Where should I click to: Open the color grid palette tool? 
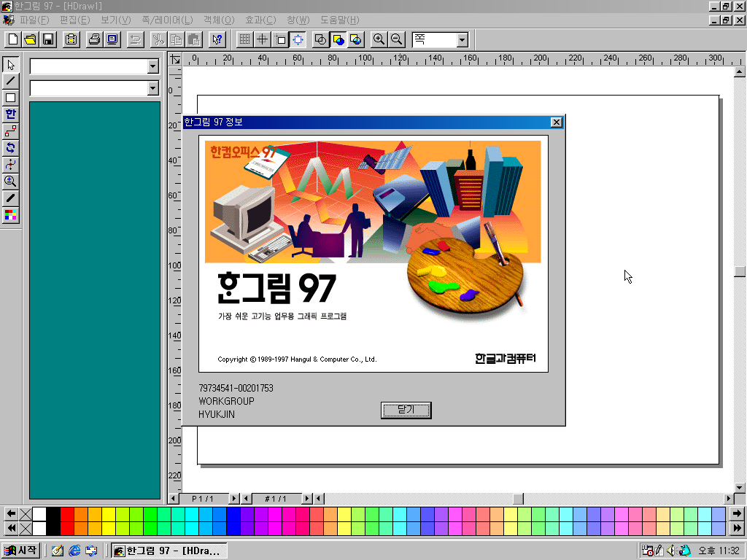point(10,215)
